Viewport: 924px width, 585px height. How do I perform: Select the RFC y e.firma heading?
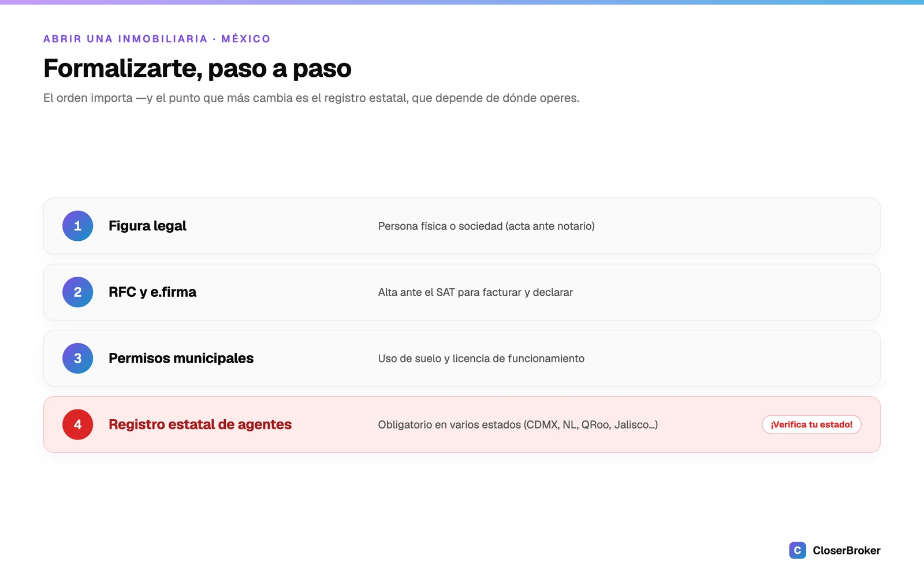tap(152, 292)
